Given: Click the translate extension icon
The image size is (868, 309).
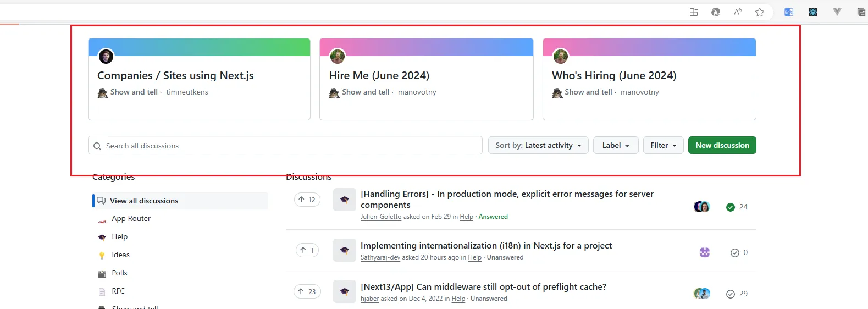Looking at the screenshot, I should point(789,12).
